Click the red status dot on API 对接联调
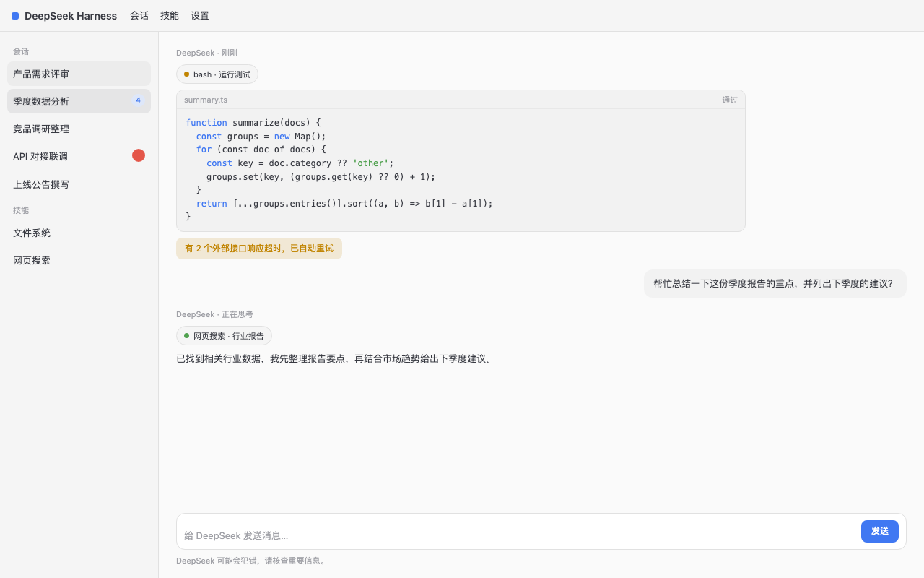Image resolution: width=924 pixels, height=578 pixels. point(139,155)
